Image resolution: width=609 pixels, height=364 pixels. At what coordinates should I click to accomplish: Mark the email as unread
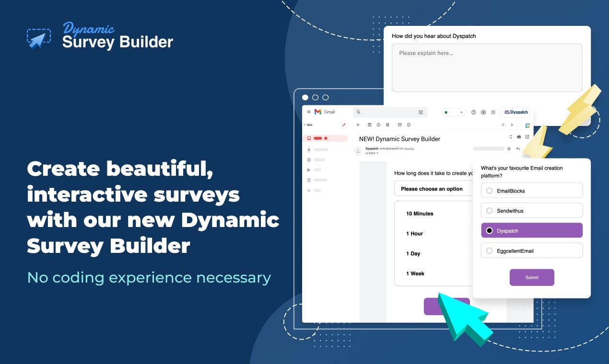pos(400,125)
